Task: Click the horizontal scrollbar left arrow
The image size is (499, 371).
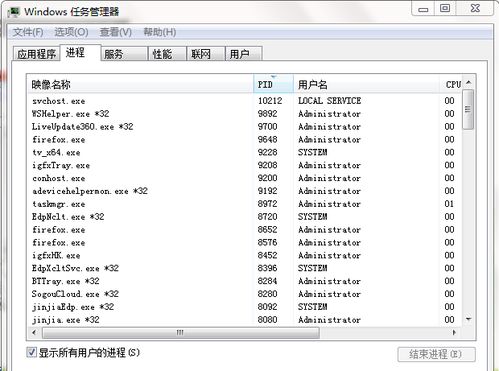Action: [x=34, y=332]
